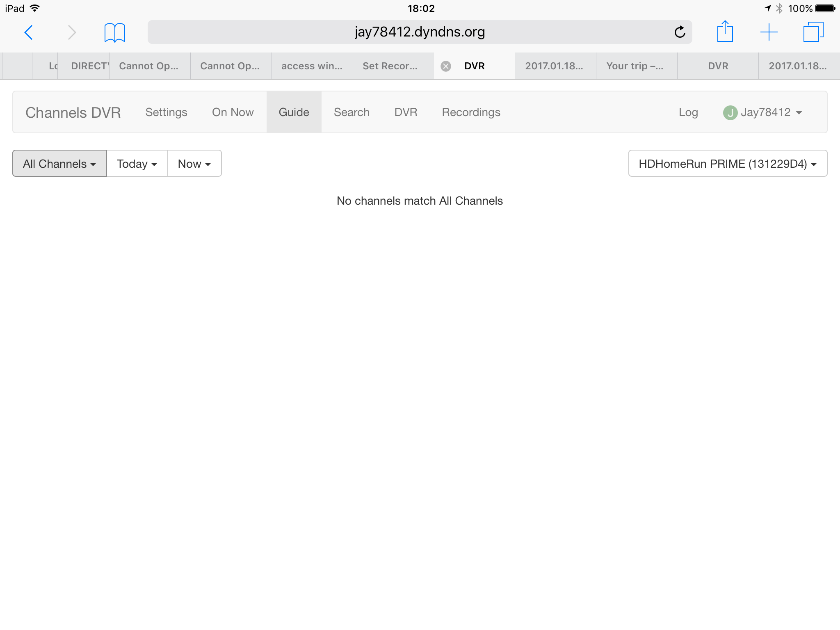Image resolution: width=840 pixels, height=630 pixels.
Task: View the Log page
Action: coord(688,112)
